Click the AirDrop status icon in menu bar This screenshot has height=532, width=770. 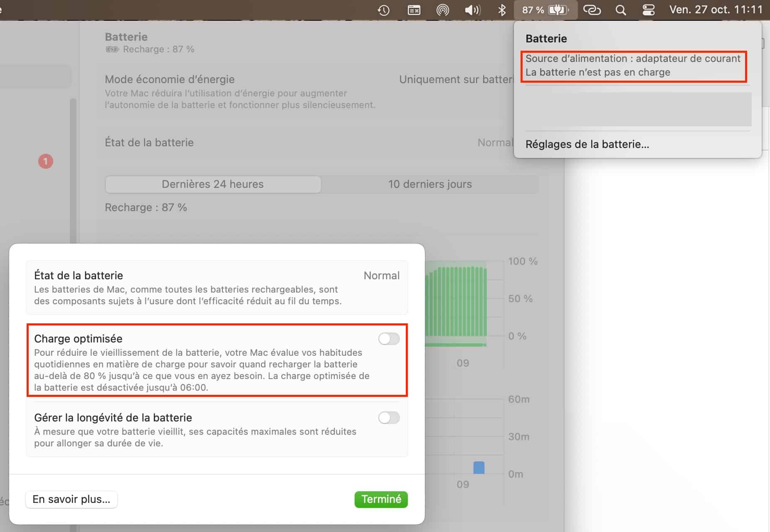pos(443,10)
